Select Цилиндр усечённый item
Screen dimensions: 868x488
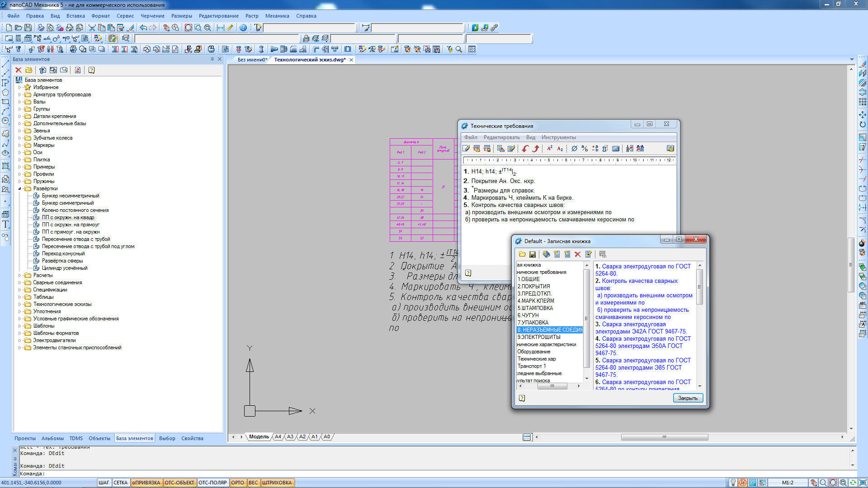(65, 268)
